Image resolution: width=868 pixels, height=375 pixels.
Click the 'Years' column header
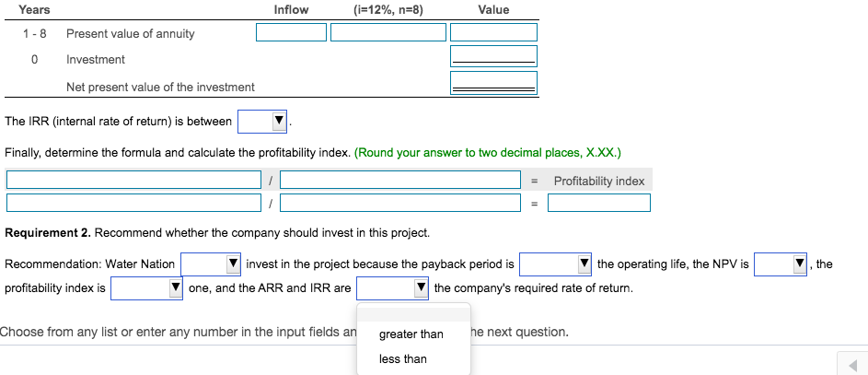point(34,9)
